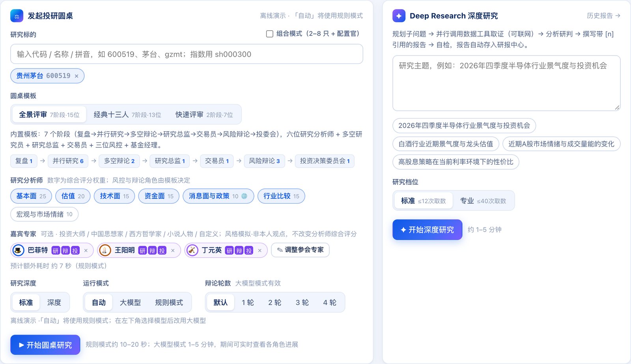Screen dimensions: 631x364
Task: Click the 复盘 1 stage chip
Action: [24, 161]
